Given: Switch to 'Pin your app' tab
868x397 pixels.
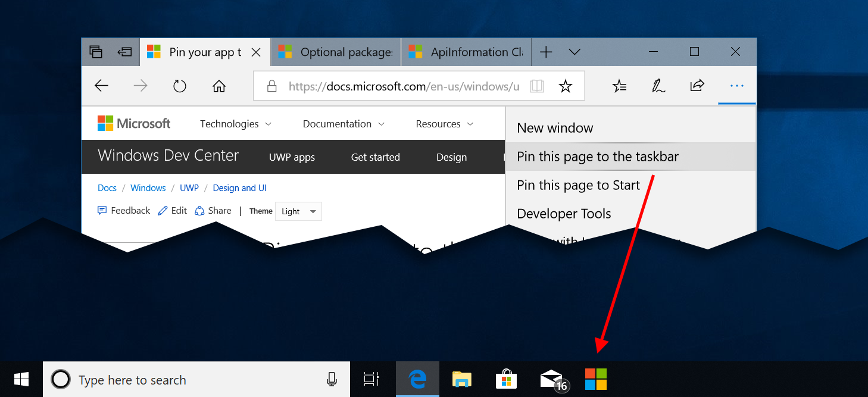Looking at the screenshot, I should coord(205,52).
